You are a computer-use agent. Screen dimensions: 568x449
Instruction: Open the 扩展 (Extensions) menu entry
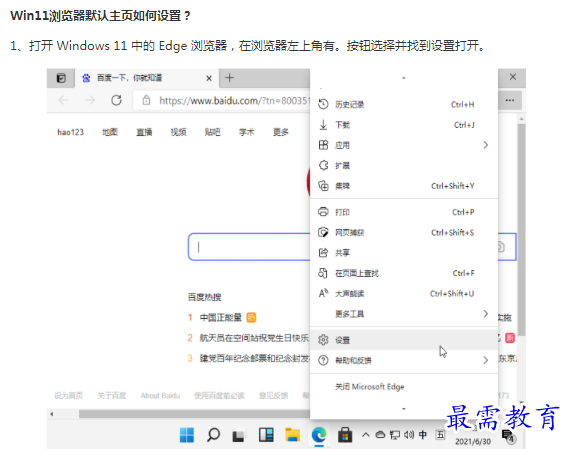(404, 166)
